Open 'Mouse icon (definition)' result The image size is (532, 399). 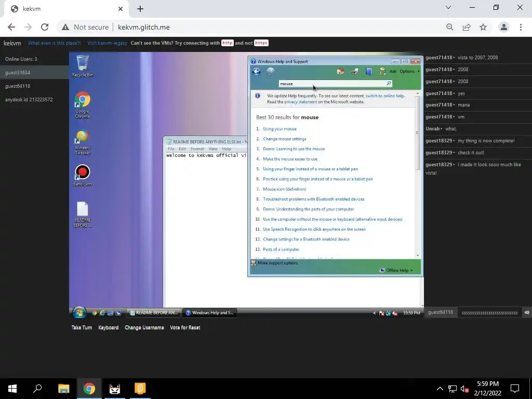[284, 189]
